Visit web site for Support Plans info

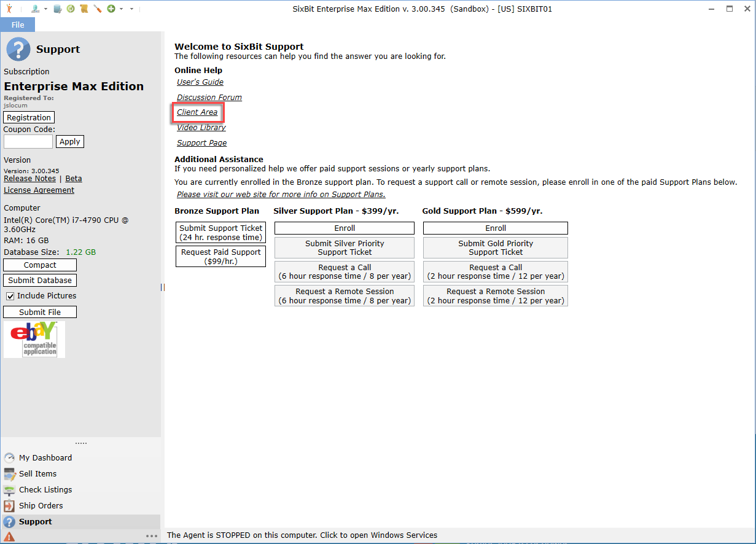(x=281, y=195)
